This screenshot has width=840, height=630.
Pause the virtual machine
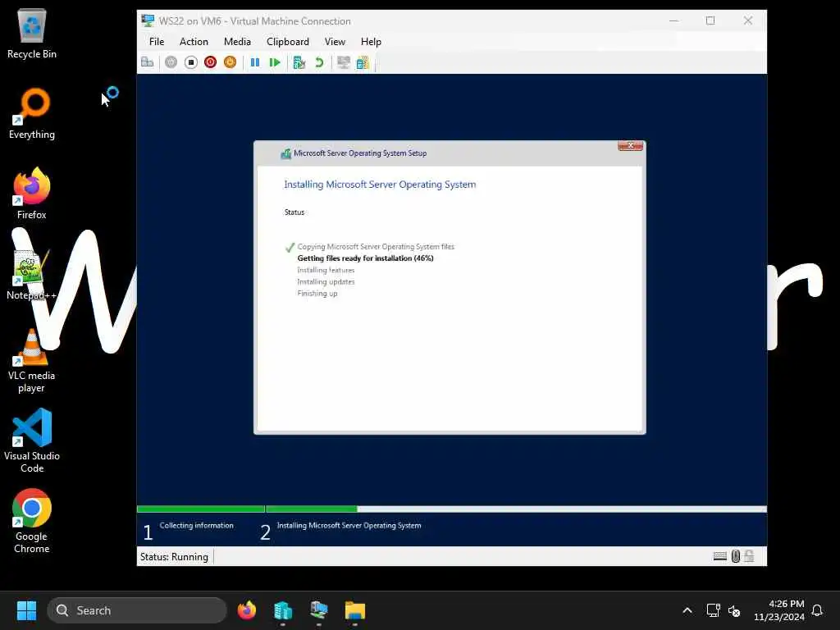[255, 62]
